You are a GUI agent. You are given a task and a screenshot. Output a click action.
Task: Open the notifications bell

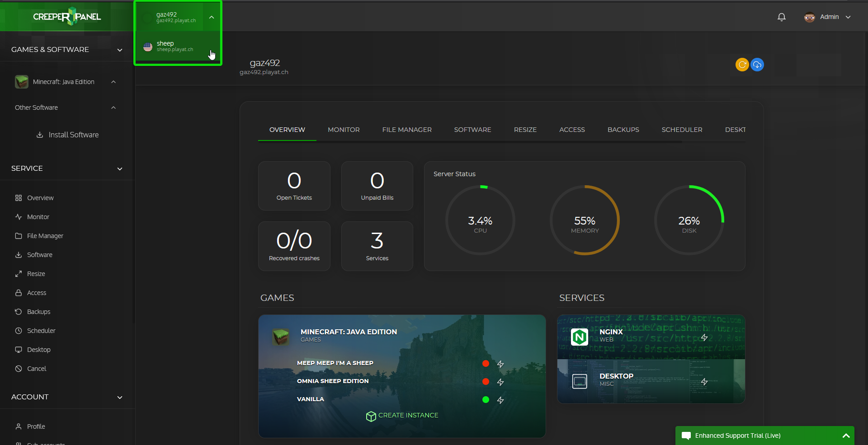pos(781,17)
